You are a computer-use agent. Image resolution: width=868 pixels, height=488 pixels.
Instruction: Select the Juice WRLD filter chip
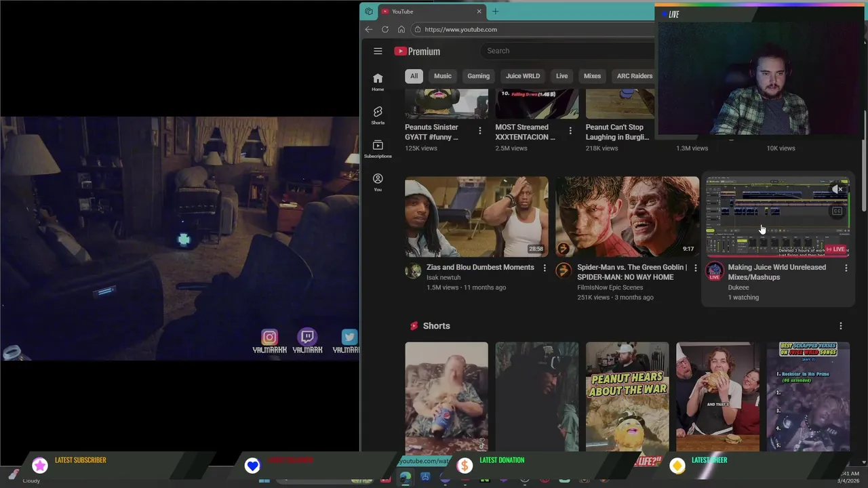[x=523, y=76]
